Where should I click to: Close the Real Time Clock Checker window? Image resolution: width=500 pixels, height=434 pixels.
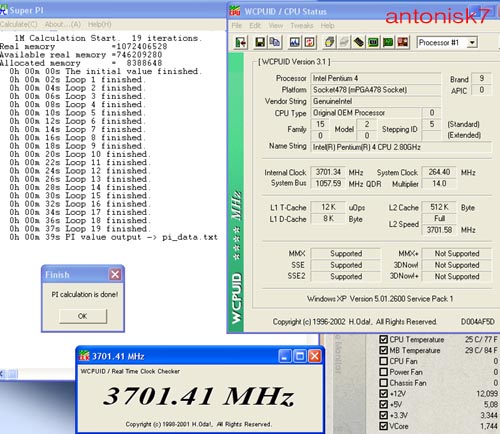tap(315, 356)
